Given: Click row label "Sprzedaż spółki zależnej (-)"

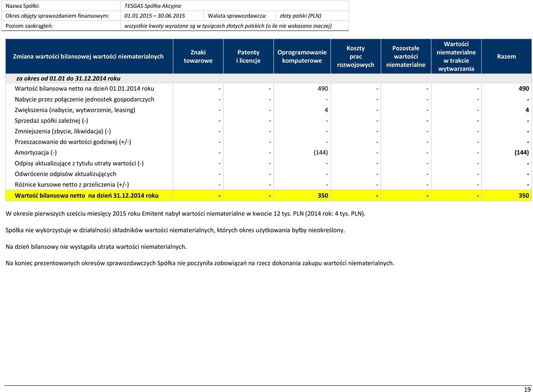Looking at the screenshot, I should [51, 120].
